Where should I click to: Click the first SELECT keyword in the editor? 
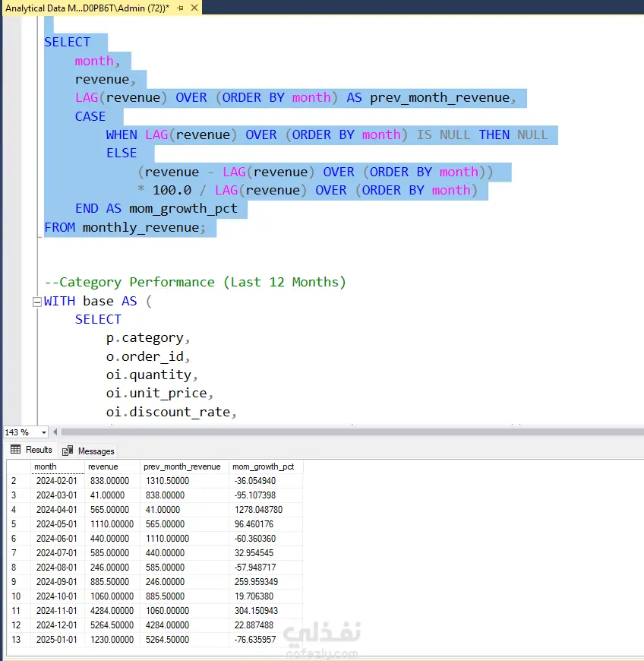(x=68, y=42)
